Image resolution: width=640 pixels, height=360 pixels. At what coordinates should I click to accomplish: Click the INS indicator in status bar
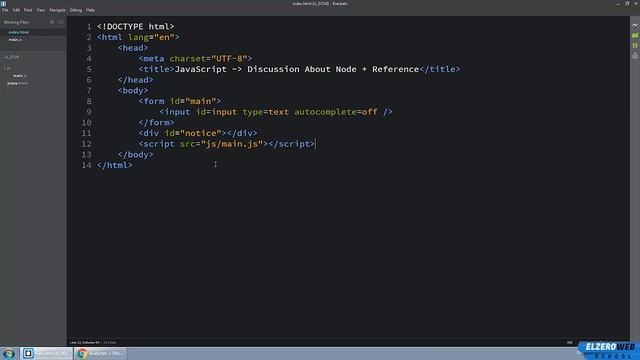point(570,342)
